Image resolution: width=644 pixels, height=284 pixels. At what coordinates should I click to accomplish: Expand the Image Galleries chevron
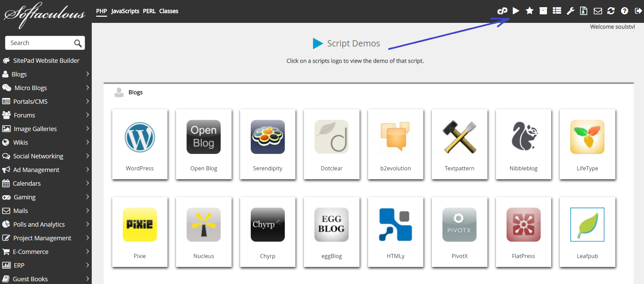click(x=87, y=128)
